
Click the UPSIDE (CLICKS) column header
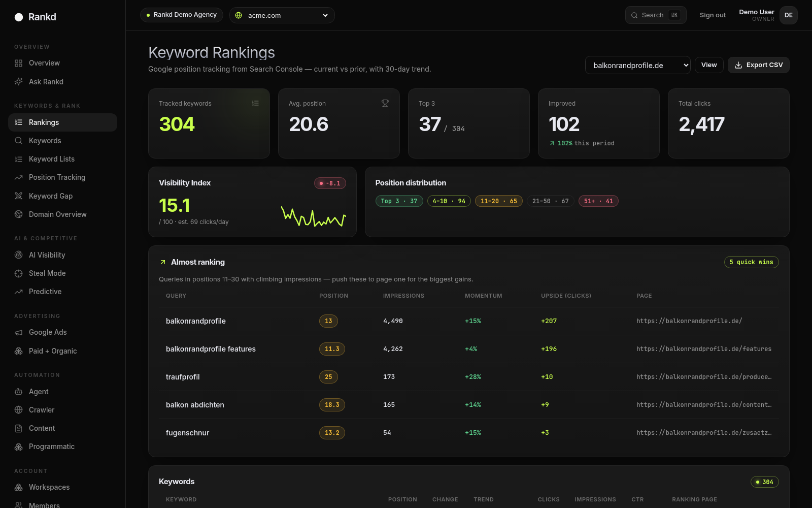coord(566,296)
